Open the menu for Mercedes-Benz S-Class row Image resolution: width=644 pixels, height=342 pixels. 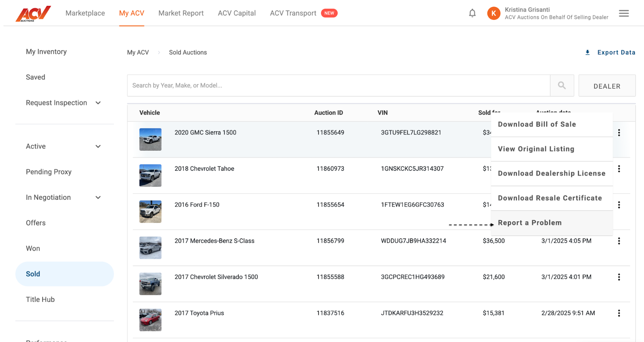[x=619, y=241]
